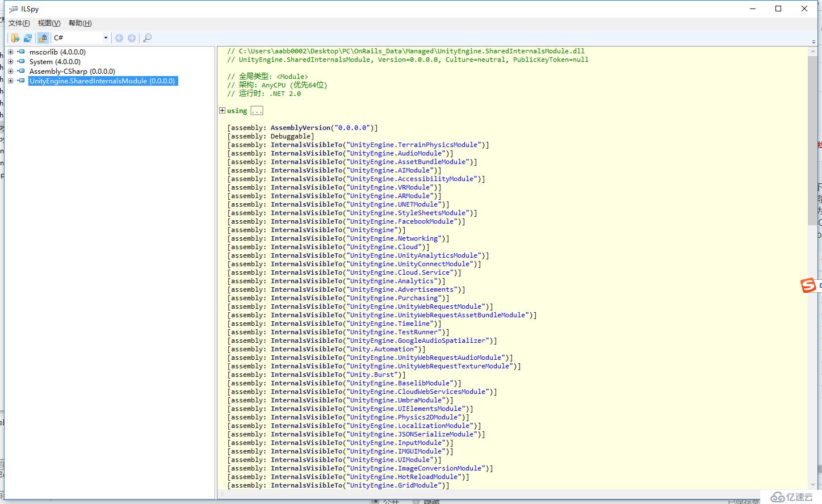
Task: Click the using ellipsis box
Action: tap(257, 111)
